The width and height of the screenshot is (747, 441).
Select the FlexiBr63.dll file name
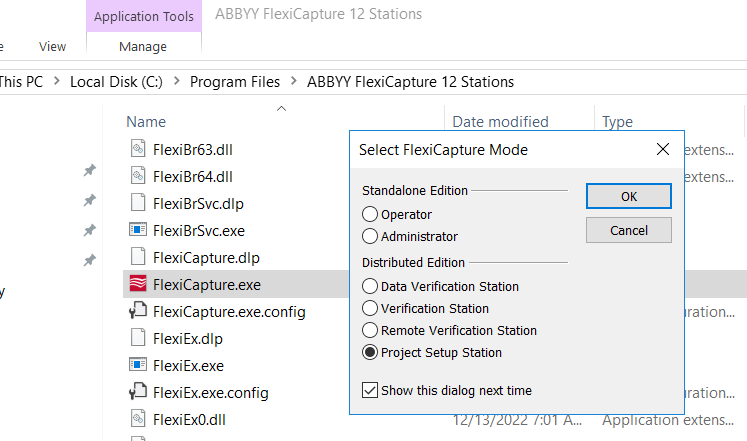pyautogui.click(x=192, y=150)
